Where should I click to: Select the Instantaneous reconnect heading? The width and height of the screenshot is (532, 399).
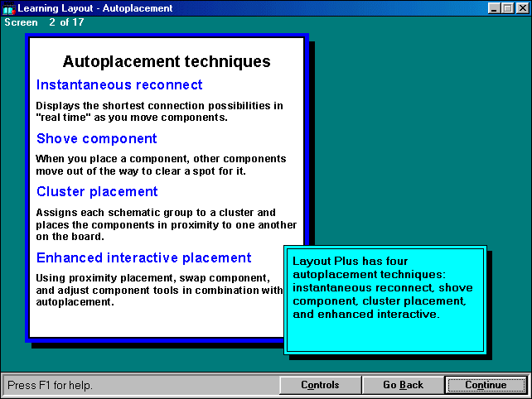click(119, 85)
